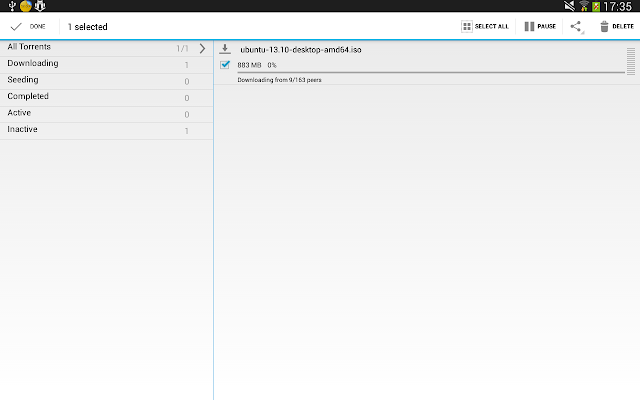
Task: Tap the ubuntu torrent download progress bar
Action: pyautogui.click(x=431, y=73)
